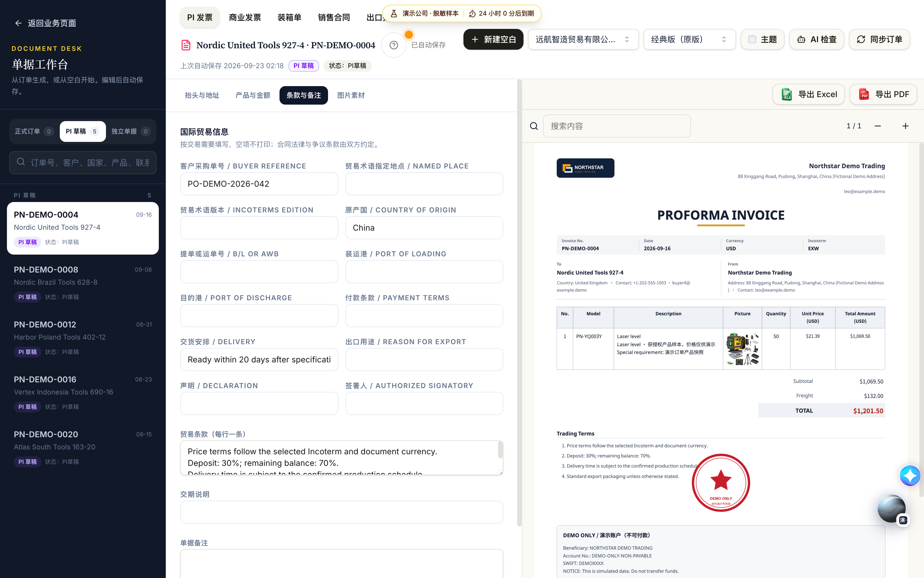Screen dimensions: 924x578
Task: Open the 图片素材 section tab
Action: [351, 95]
